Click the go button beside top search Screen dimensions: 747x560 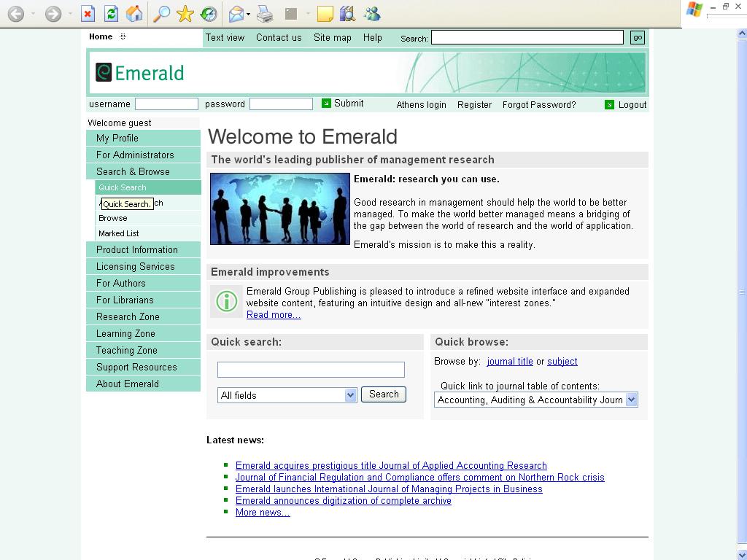coord(638,37)
